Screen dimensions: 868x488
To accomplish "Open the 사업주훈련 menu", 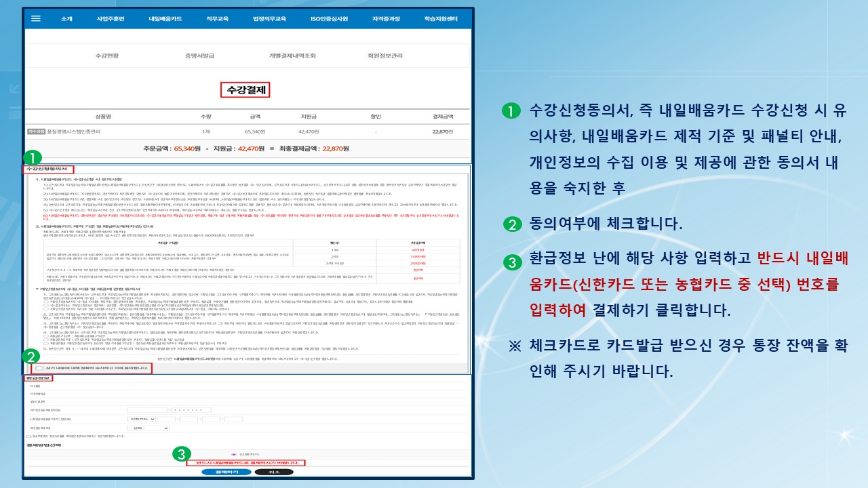I will coord(111,19).
